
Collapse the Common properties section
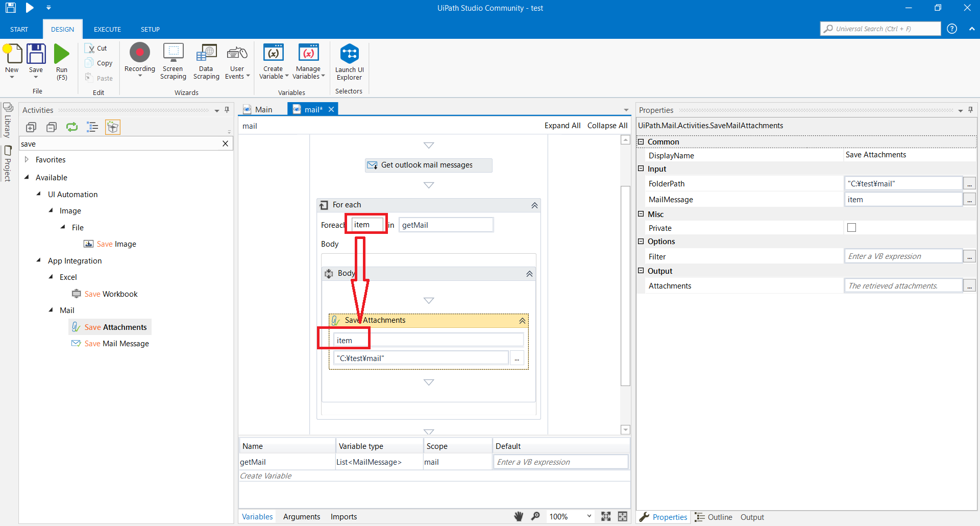(641, 141)
